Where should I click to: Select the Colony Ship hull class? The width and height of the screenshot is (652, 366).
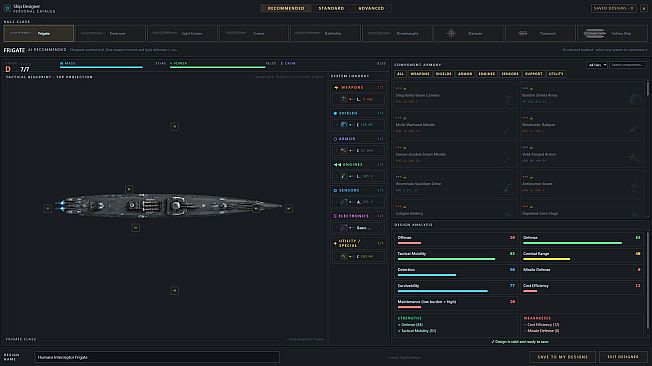612,33
